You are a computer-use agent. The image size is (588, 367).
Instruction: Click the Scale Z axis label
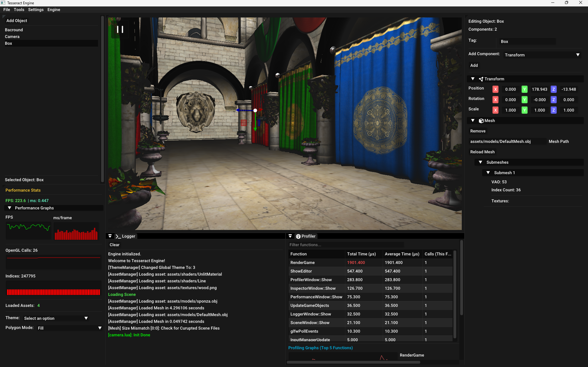pos(554,110)
